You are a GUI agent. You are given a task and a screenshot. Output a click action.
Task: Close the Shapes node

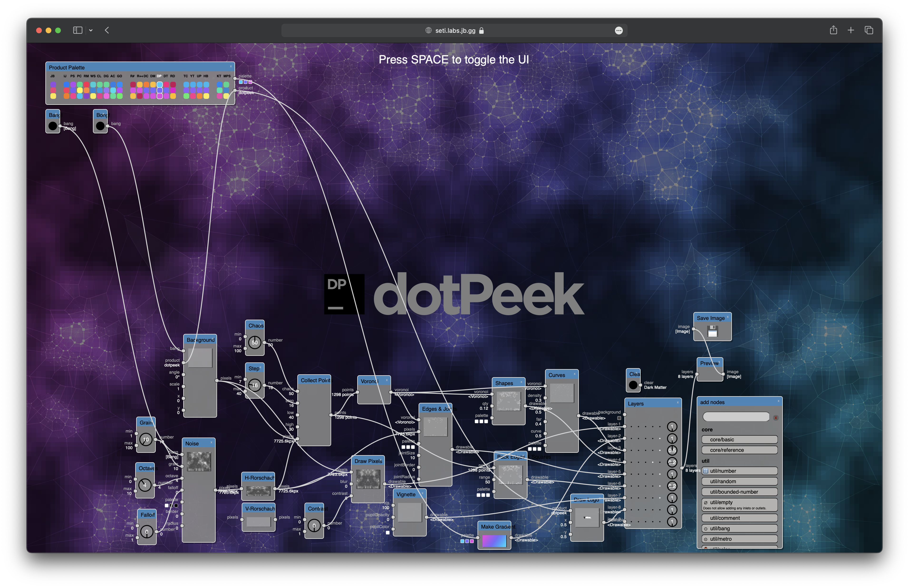tap(521, 382)
